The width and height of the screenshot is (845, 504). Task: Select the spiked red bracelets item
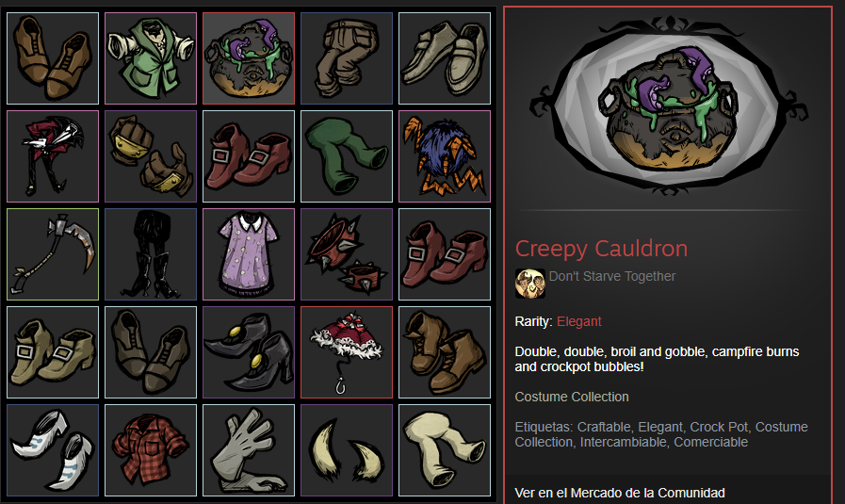tap(347, 254)
